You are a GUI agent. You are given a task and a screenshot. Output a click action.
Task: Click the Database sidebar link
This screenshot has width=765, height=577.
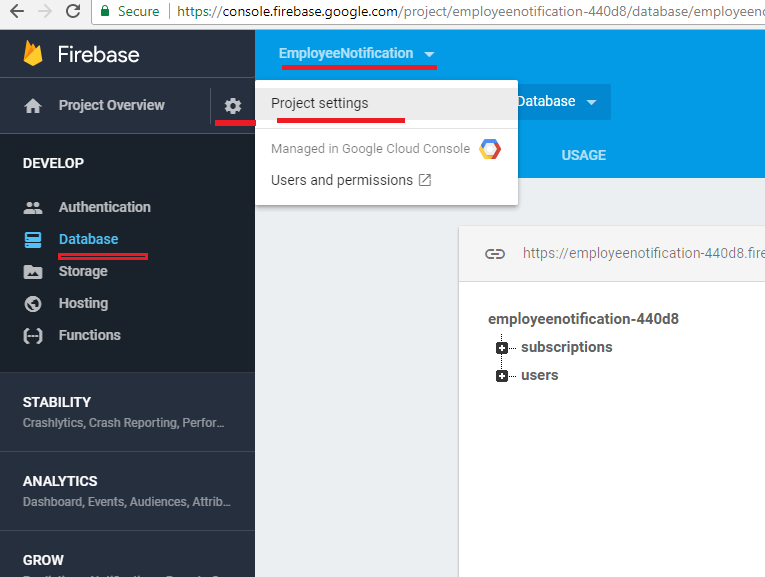88,239
